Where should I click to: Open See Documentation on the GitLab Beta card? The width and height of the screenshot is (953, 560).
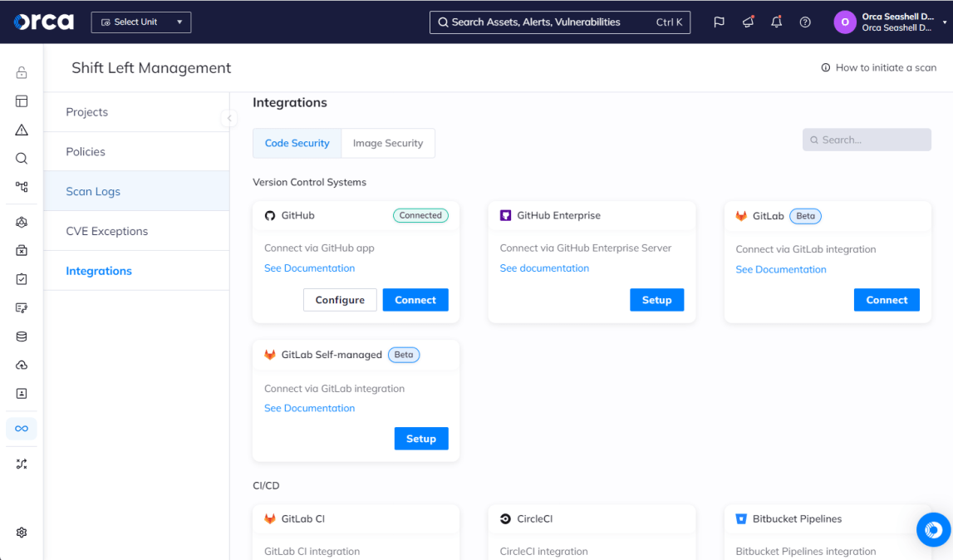coord(781,269)
